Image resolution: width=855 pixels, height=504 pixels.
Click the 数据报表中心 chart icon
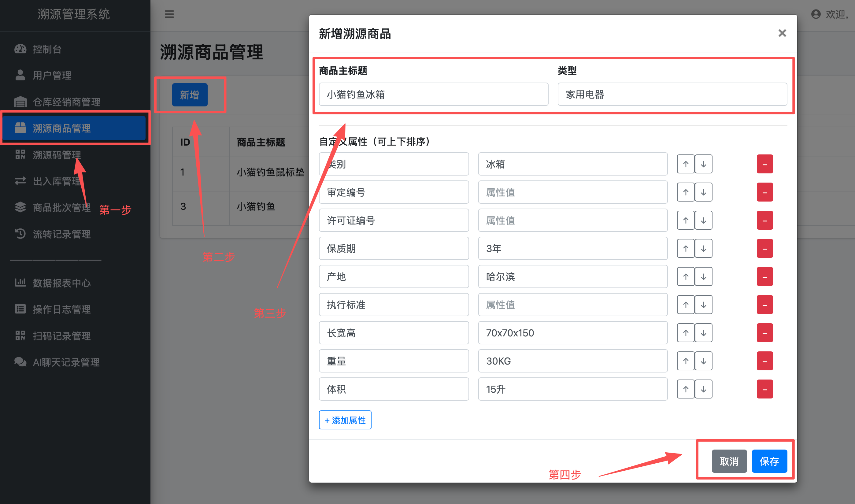[20, 283]
